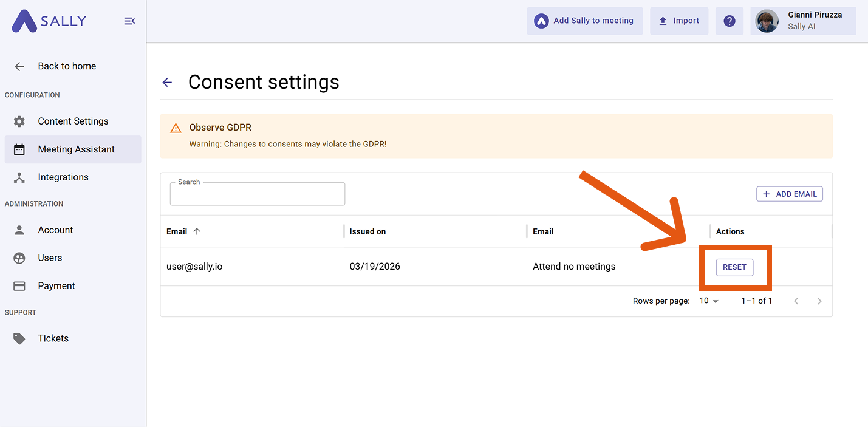Click the Sally logo
Viewport: 868px width, 427px height.
click(x=49, y=21)
